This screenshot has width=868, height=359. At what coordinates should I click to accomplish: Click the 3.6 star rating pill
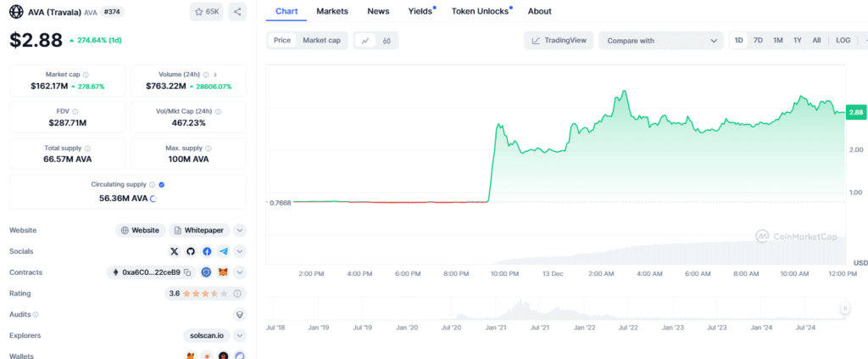(204, 294)
